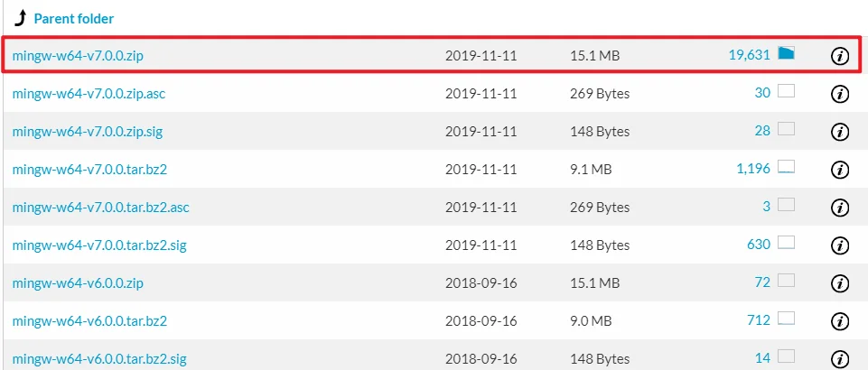Screen dimensions: 868x370
Task: Show info for mingw-w64-v7.0.0.zip.sig
Action: (840, 132)
